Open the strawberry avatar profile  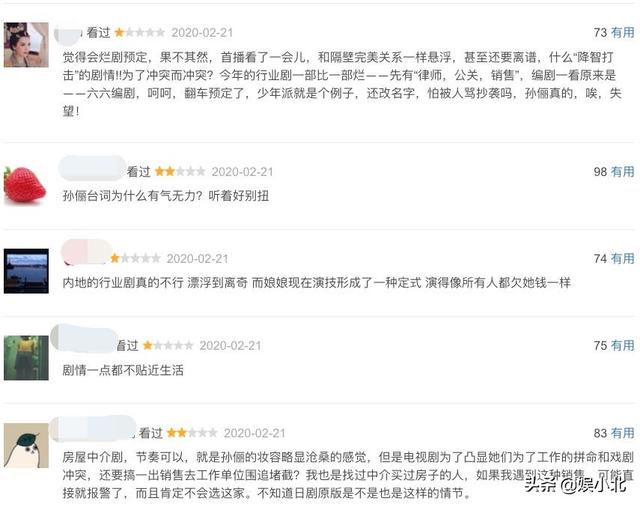(25, 185)
